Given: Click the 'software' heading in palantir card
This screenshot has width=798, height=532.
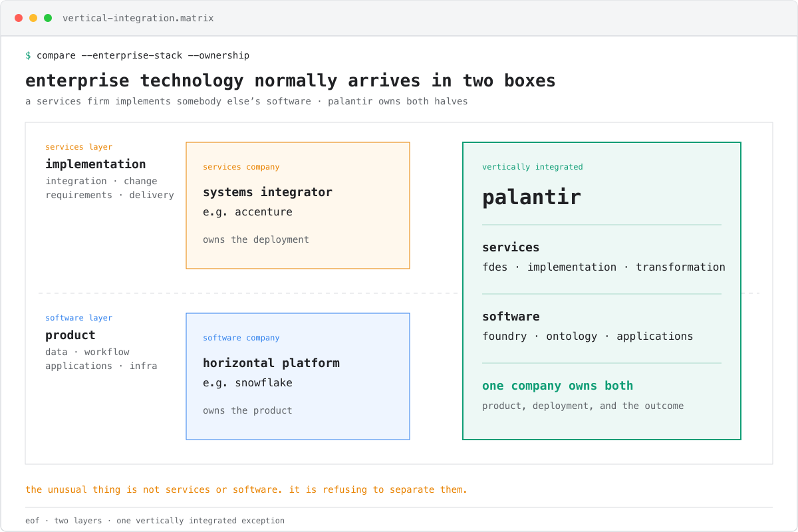Looking at the screenshot, I should click(x=511, y=316).
